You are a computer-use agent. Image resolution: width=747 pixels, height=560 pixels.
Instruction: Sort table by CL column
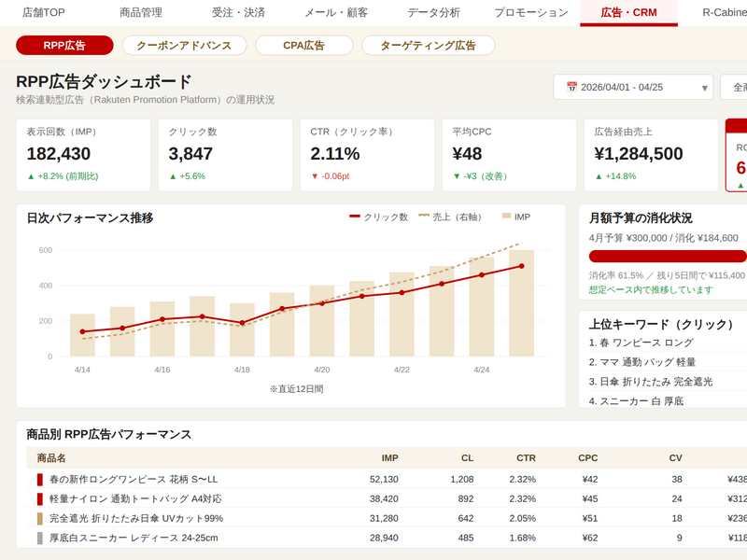(468, 458)
